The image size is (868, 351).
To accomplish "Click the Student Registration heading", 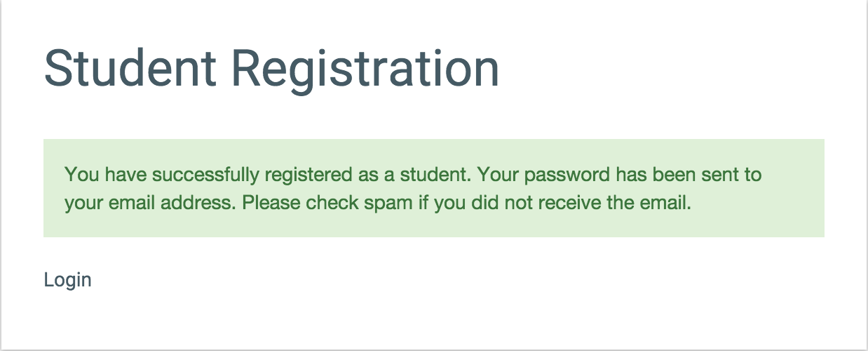I will (x=271, y=69).
